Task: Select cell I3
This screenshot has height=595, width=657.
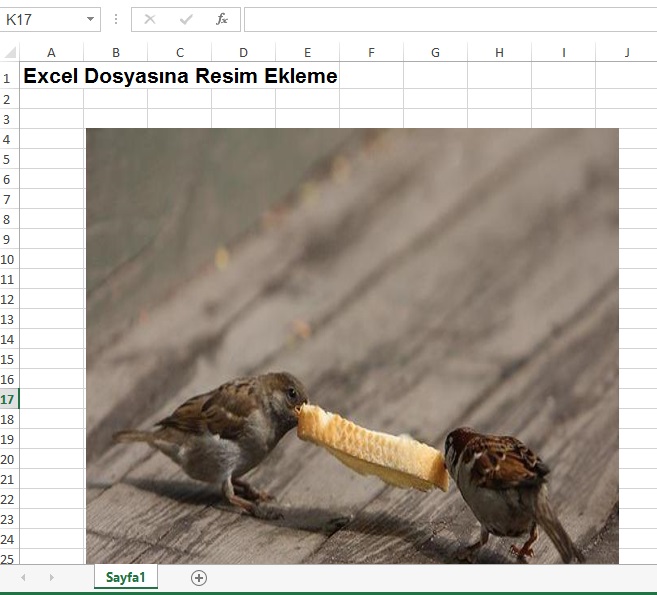Action: tap(564, 119)
